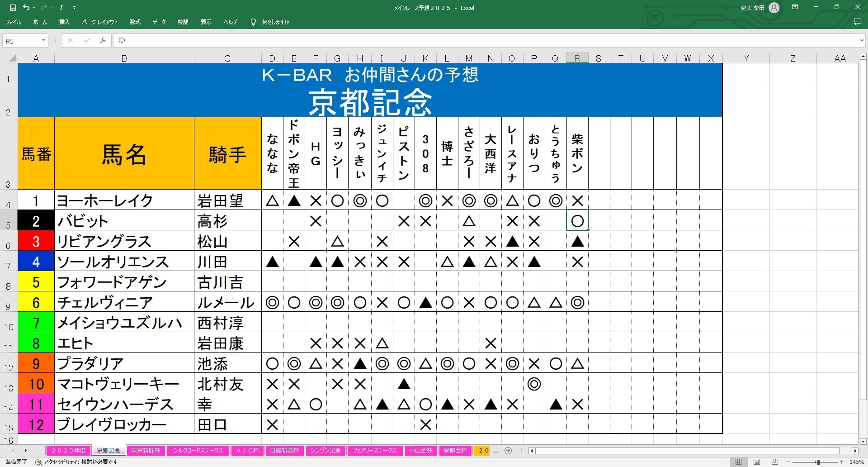Image resolution: width=868 pixels, height=467 pixels.
Task: Click vertical scrollbar down arrow
Action: [863, 441]
